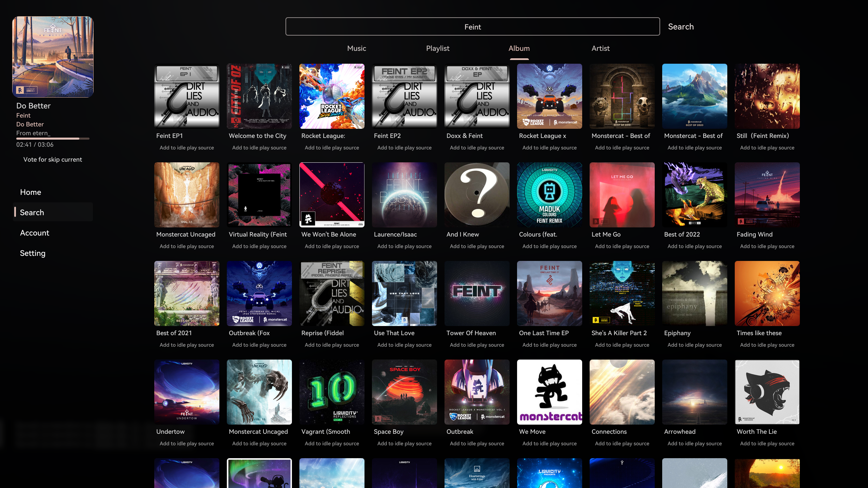
Task: Open the And I Knew question-mark cover
Action: click(x=477, y=195)
